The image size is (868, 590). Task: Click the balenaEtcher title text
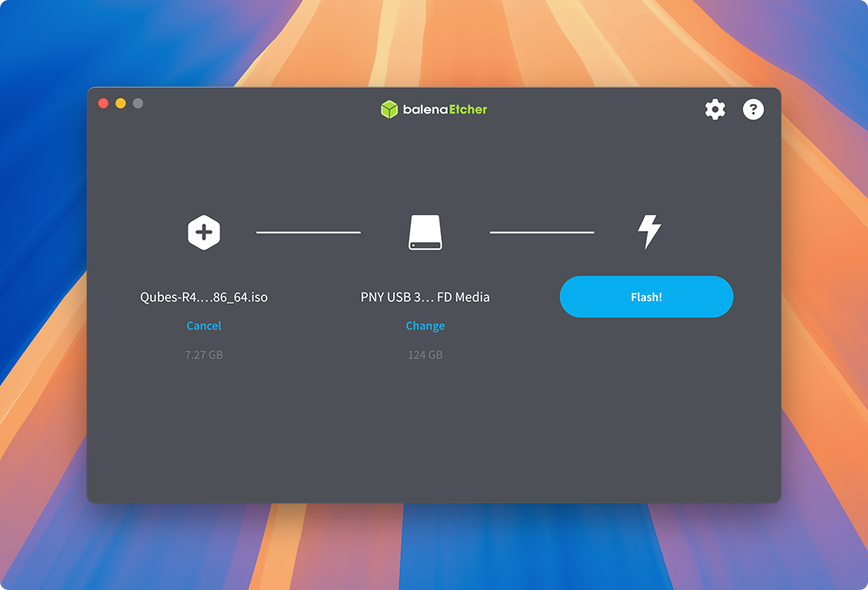click(445, 109)
